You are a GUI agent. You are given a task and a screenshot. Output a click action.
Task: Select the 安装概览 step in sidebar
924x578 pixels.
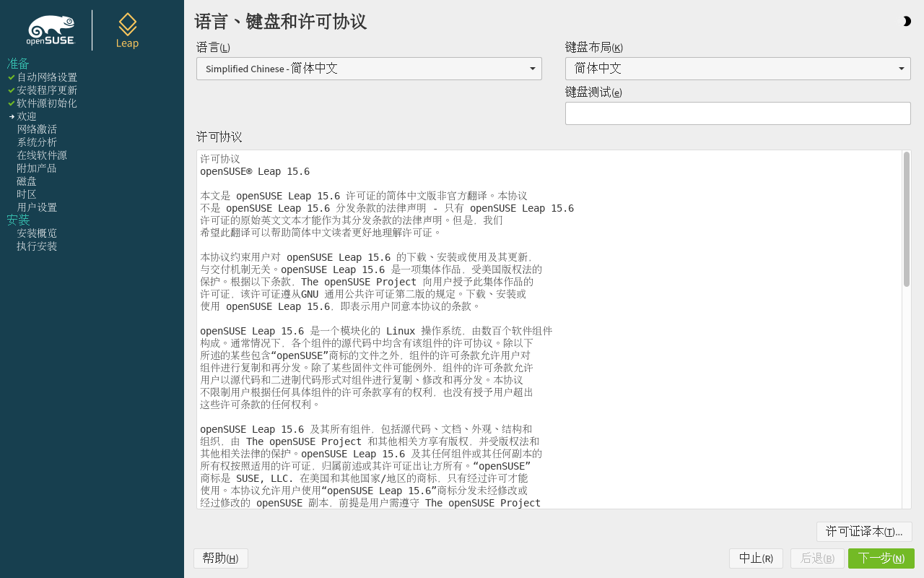tap(36, 233)
